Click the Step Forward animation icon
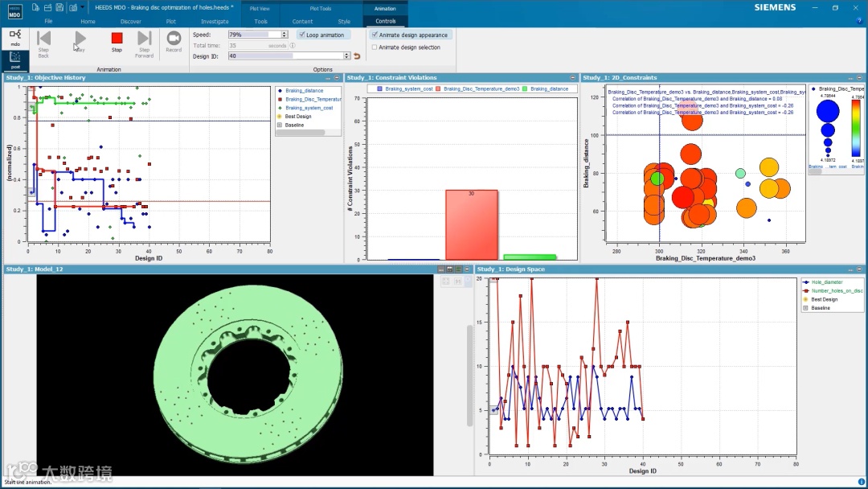The height and width of the screenshot is (489, 868). (x=144, y=44)
